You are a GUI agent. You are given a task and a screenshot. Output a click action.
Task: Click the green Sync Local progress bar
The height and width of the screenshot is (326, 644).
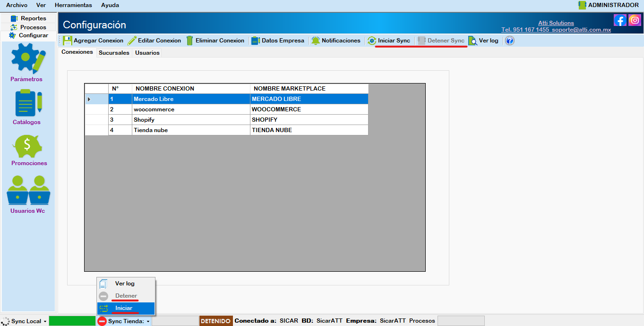(72, 321)
